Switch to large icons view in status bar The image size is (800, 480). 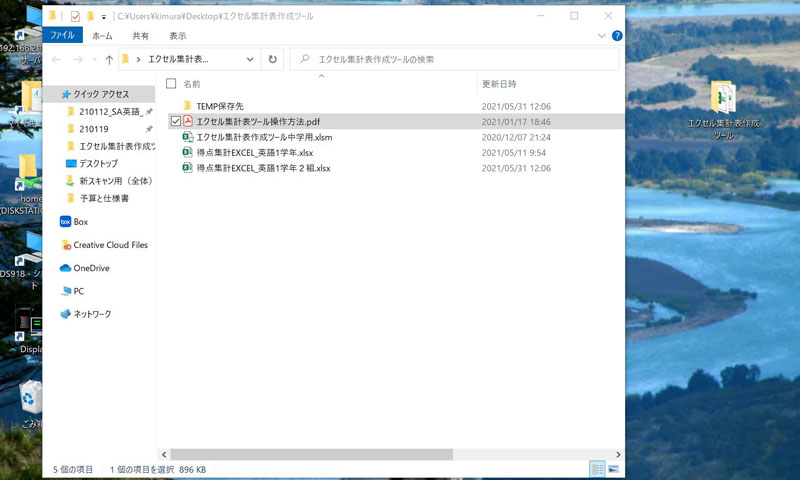613,468
